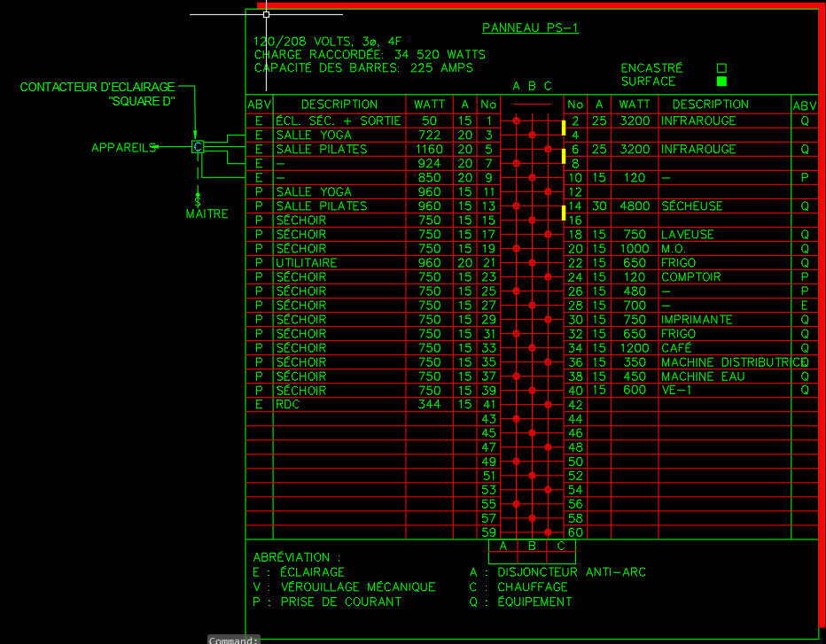Toggle the filled SURFACE square box
Screen dimensions: 826x644
click(721, 81)
